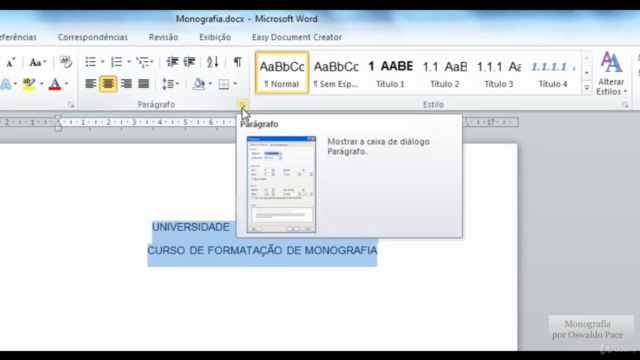Open the Parágrafo dialog launcher
The height and width of the screenshot is (360, 640).
pos(242,105)
